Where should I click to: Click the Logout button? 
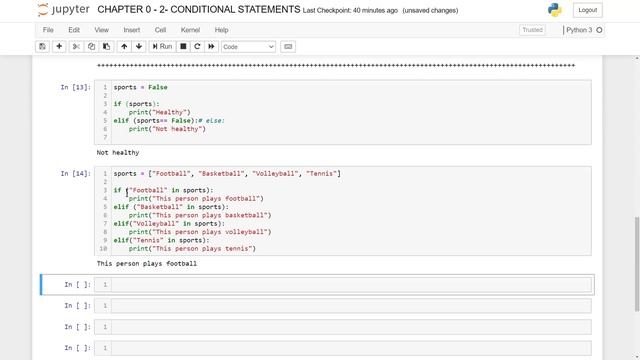point(587,10)
